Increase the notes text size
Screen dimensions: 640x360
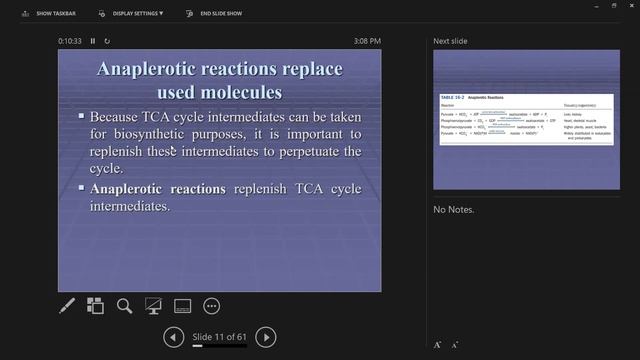437,345
